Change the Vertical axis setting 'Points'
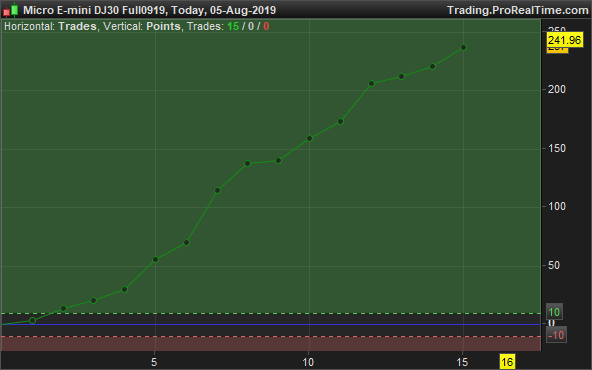Viewport: 592px width, 370px height. (163, 26)
